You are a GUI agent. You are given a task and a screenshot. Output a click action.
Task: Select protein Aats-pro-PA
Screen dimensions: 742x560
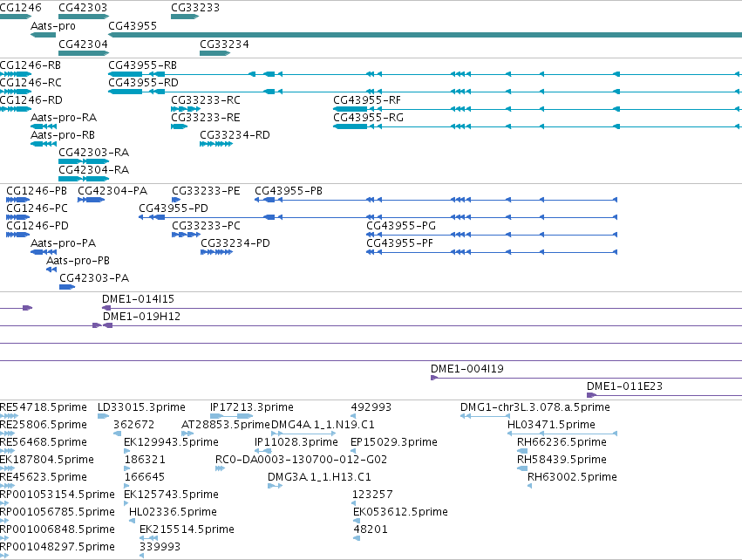(64, 243)
